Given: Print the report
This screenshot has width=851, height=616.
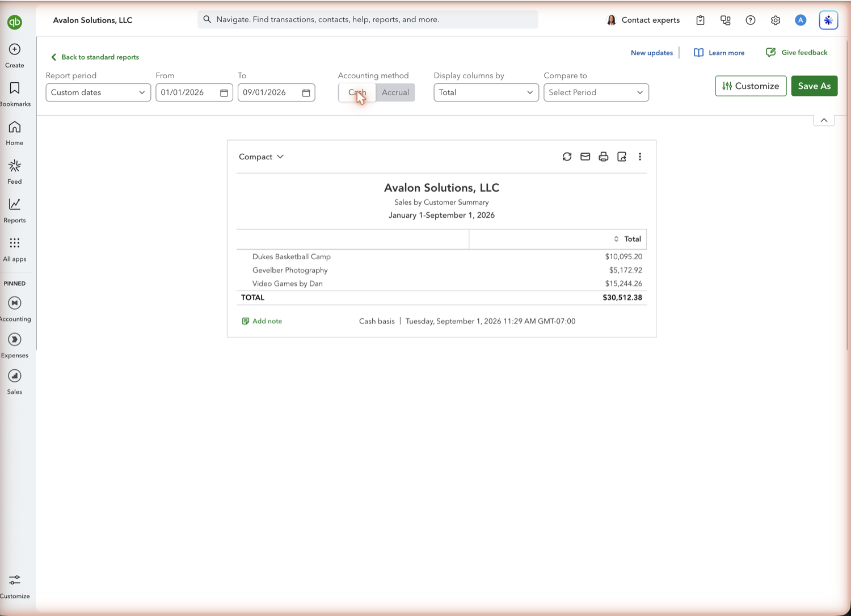Looking at the screenshot, I should click(603, 157).
